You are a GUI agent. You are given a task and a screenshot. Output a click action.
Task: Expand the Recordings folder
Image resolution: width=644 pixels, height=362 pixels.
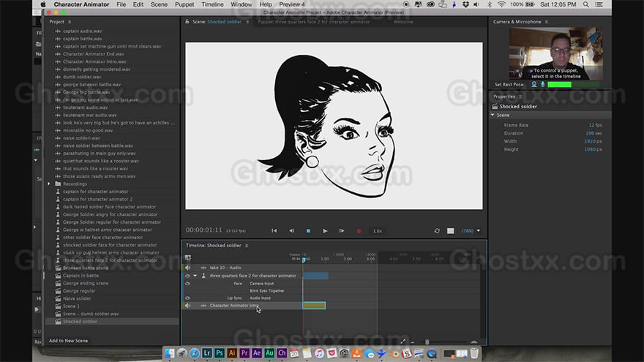pyautogui.click(x=49, y=184)
